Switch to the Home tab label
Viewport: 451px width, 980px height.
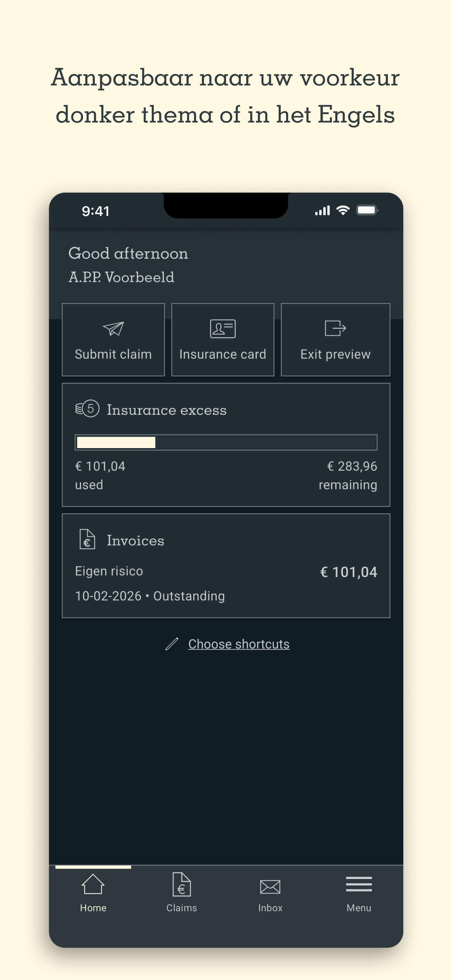pos(93,908)
